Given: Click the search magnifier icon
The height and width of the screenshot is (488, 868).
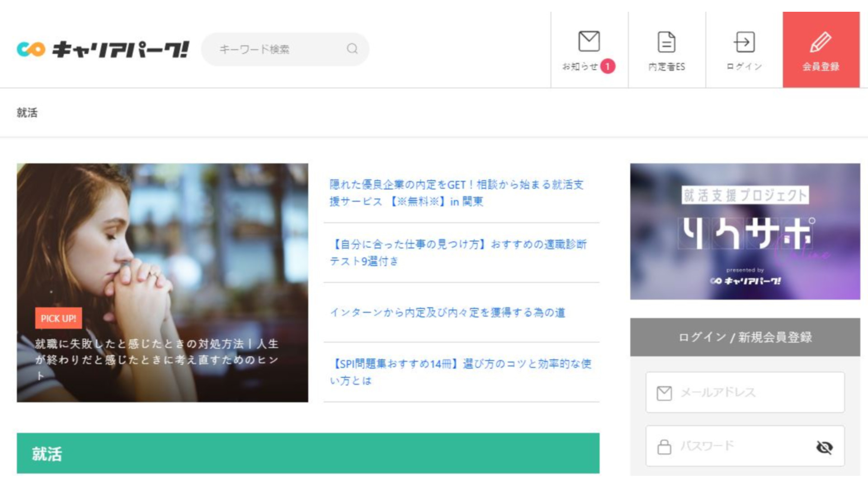Looking at the screenshot, I should [x=352, y=49].
